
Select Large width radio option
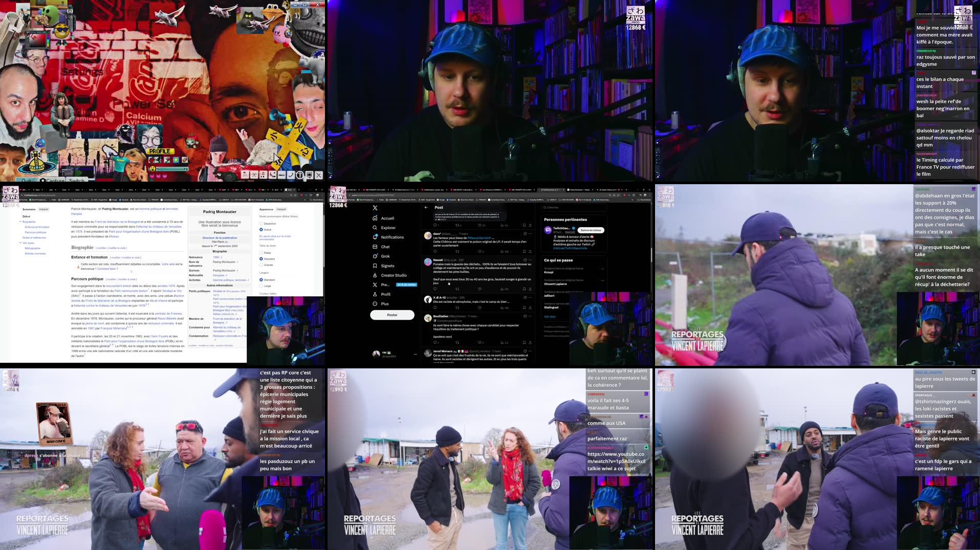point(261,286)
